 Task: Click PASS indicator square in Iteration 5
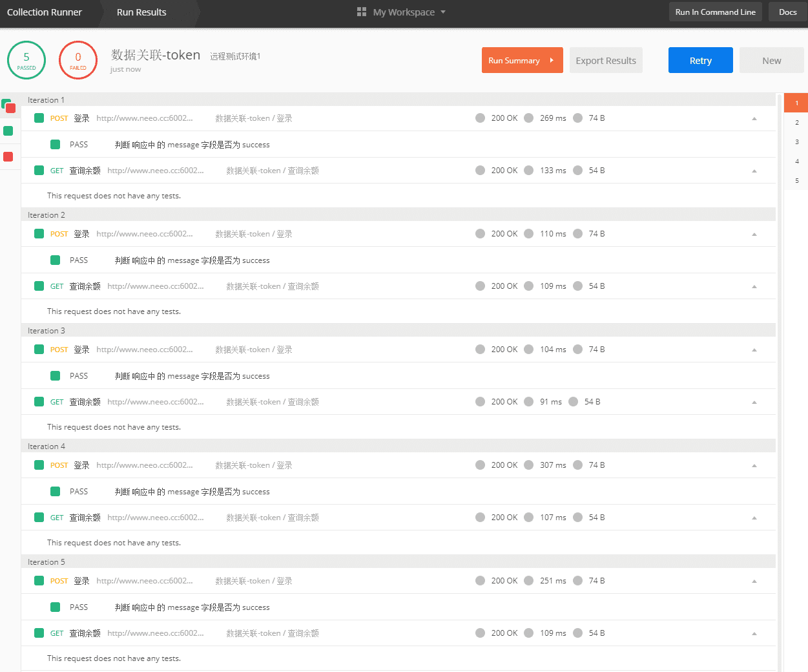56,607
